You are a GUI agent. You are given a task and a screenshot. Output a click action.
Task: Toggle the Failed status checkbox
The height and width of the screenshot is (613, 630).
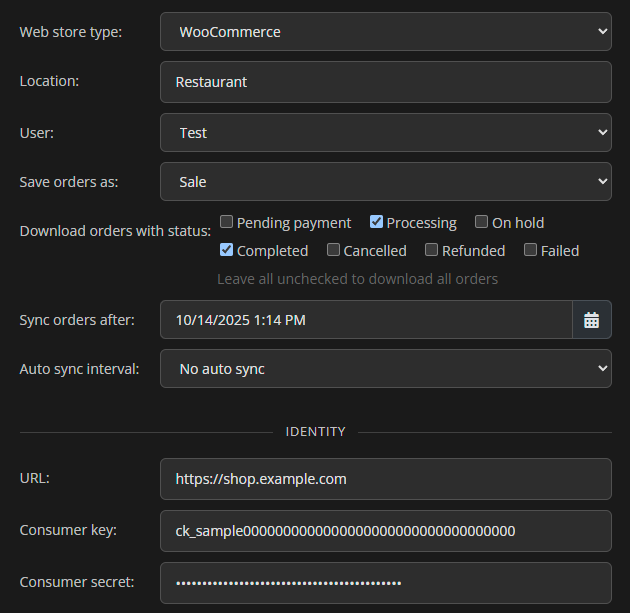[530, 249]
